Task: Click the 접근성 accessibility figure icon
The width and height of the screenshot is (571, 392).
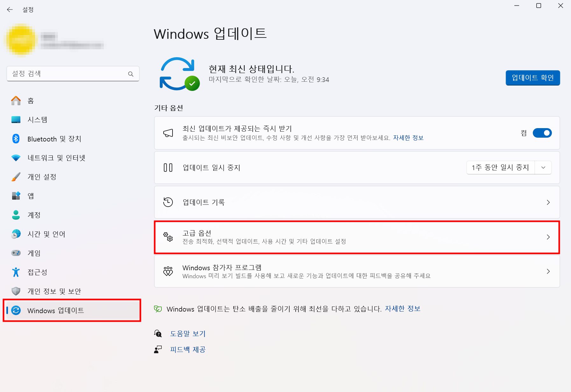Action: (16, 272)
